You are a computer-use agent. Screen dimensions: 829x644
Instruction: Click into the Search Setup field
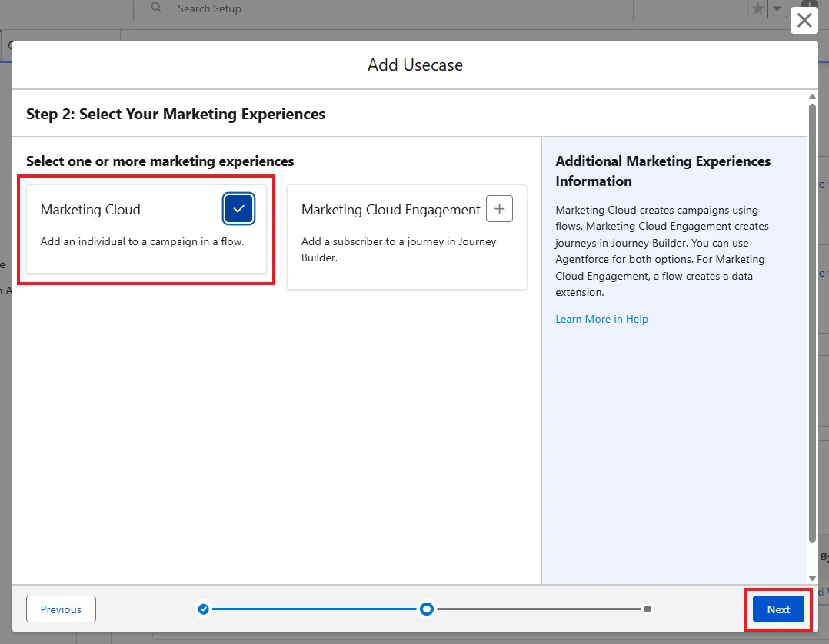click(x=383, y=9)
